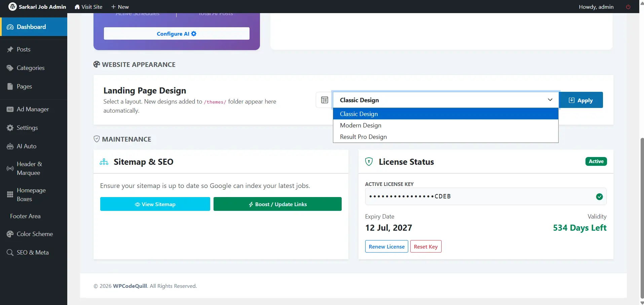Go to Homepage Boxes menu item

coord(31,194)
